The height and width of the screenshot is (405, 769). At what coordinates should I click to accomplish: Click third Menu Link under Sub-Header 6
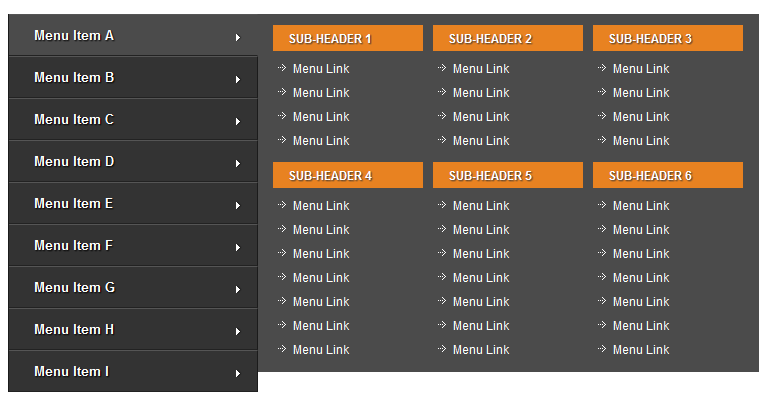tap(641, 254)
